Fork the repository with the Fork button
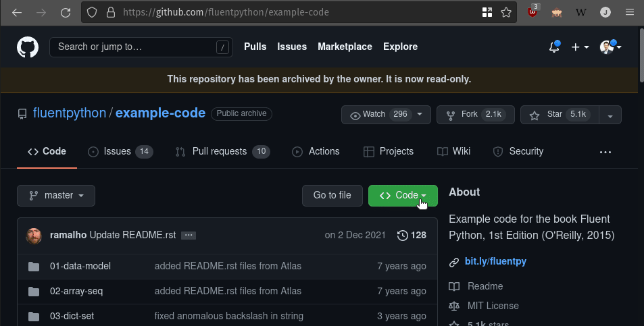This screenshot has width=644, height=326. [476, 115]
